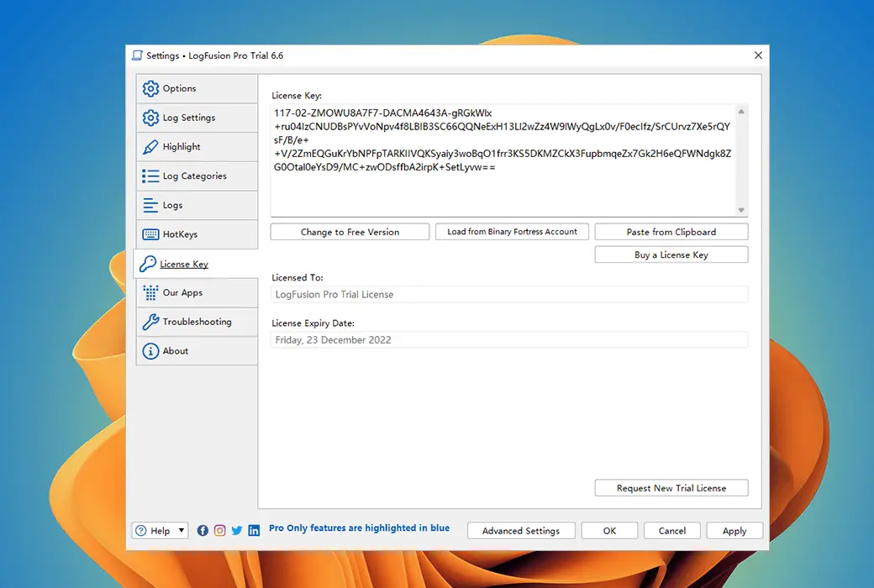Click the Logs lines icon
874x588 pixels.
point(150,205)
